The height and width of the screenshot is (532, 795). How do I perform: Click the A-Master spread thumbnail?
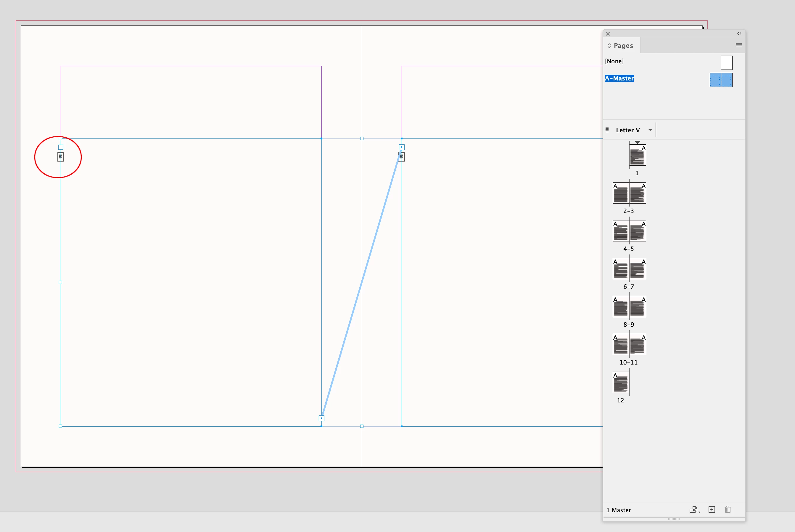[x=721, y=80]
